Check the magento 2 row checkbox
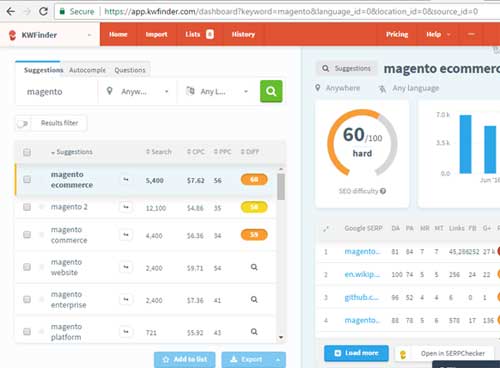The height and width of the screenshot is (368, 500). pos(27,207)
